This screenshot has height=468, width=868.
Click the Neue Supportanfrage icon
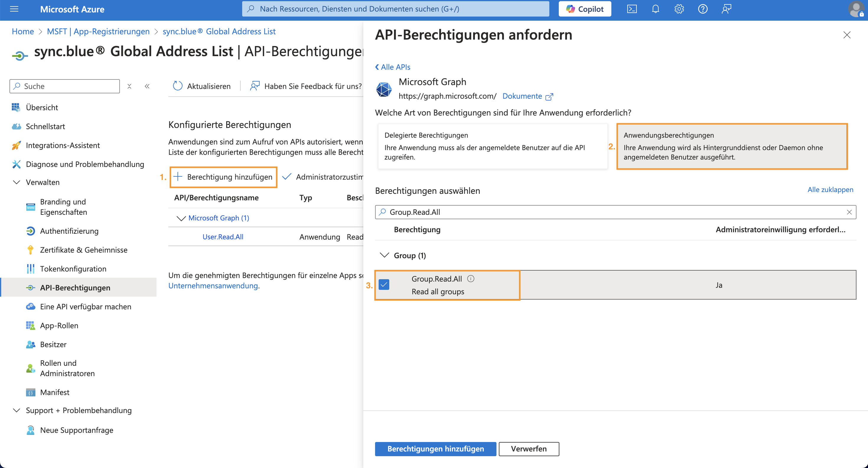(30, 430)
